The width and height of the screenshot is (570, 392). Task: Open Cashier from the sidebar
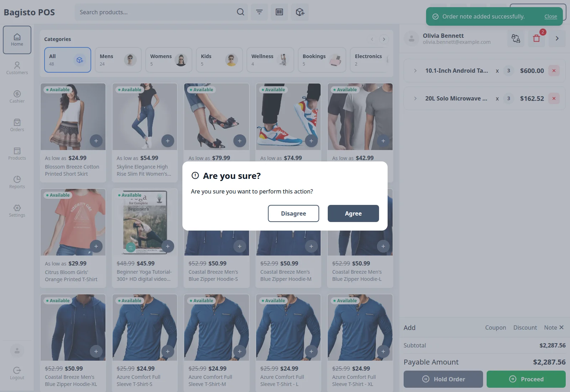point(17,97)
